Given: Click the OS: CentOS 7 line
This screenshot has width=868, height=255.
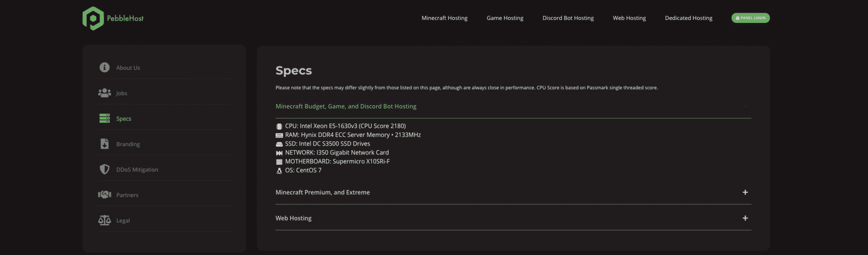Looking at the screenshot, I should point(303,171).
